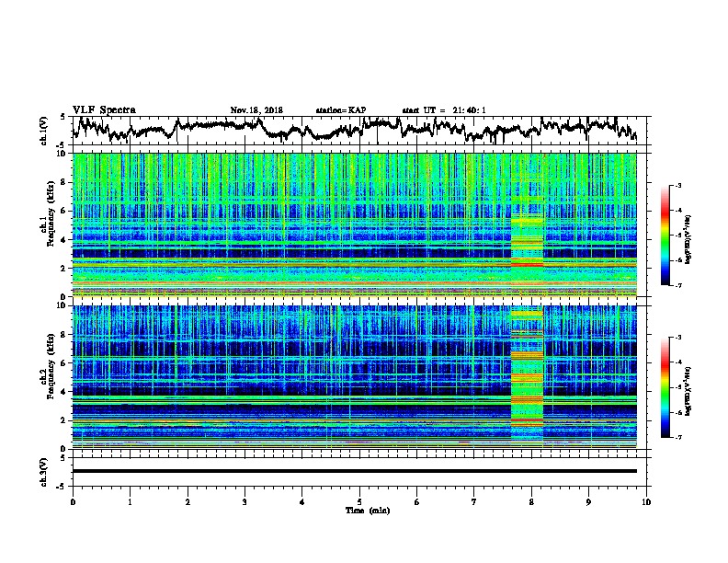Viewport: 728px width, 563px height.
Task: Click the '-5' tick on ch.3(V) axis
Action: (x=63, y=487)
